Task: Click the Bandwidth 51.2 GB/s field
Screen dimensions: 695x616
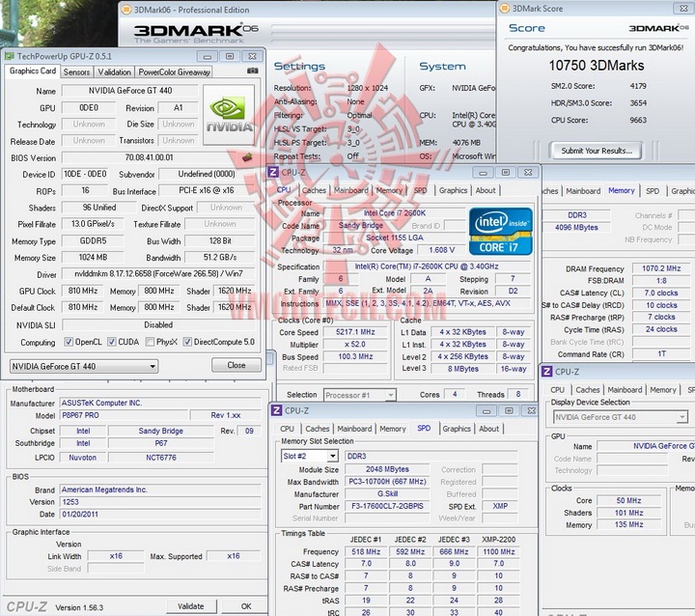Action: [x=220, y=257]
